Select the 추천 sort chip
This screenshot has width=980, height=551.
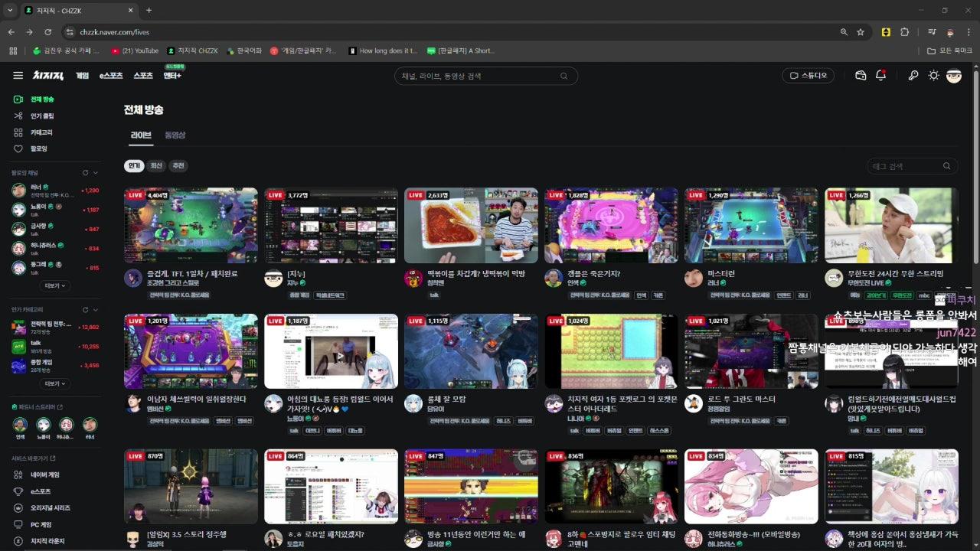coord(178,166)
